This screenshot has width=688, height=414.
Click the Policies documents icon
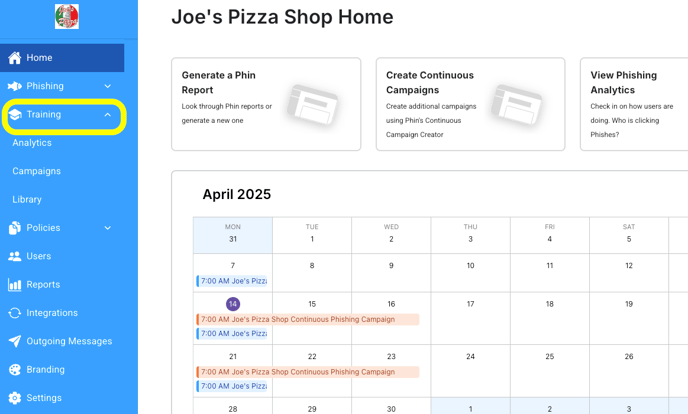click(14, 228)
